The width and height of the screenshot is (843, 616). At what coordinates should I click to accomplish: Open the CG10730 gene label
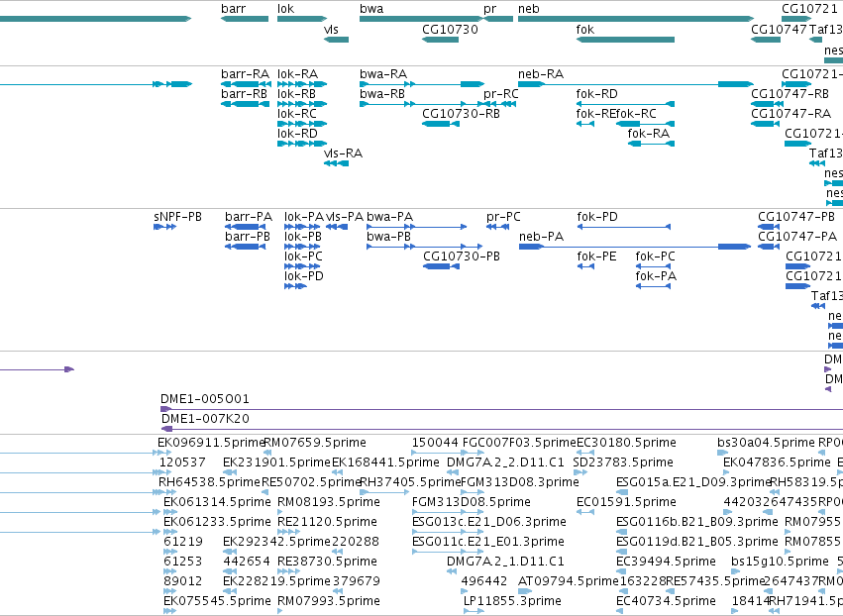[450, 29]
